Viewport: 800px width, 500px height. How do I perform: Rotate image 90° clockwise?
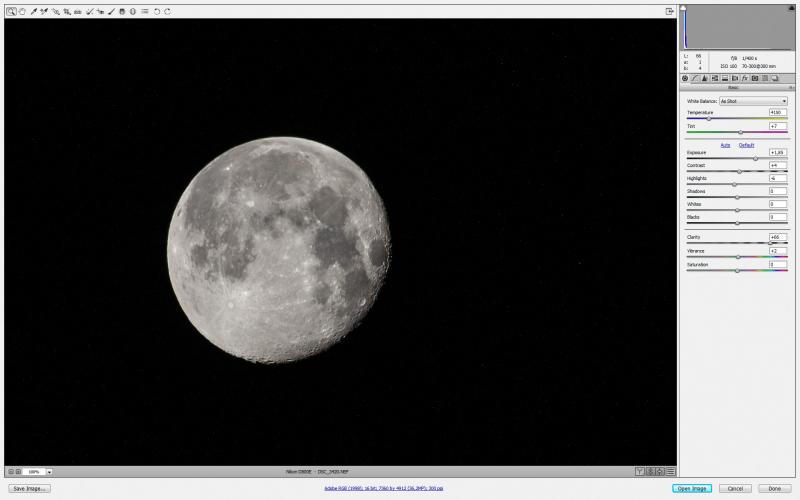tap(167, 11)
